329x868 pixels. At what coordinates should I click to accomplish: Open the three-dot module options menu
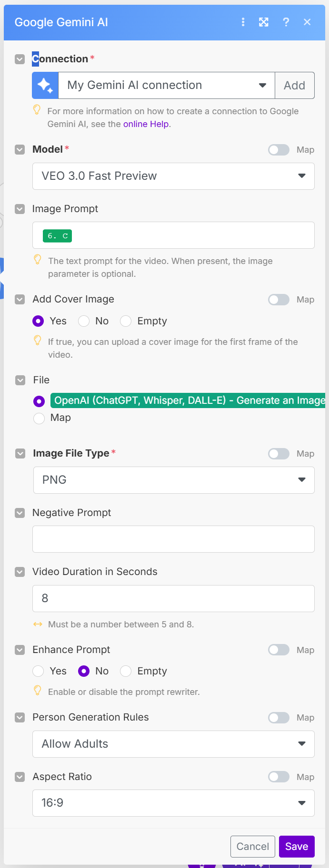pyautogui.click(x=243, y=22)
